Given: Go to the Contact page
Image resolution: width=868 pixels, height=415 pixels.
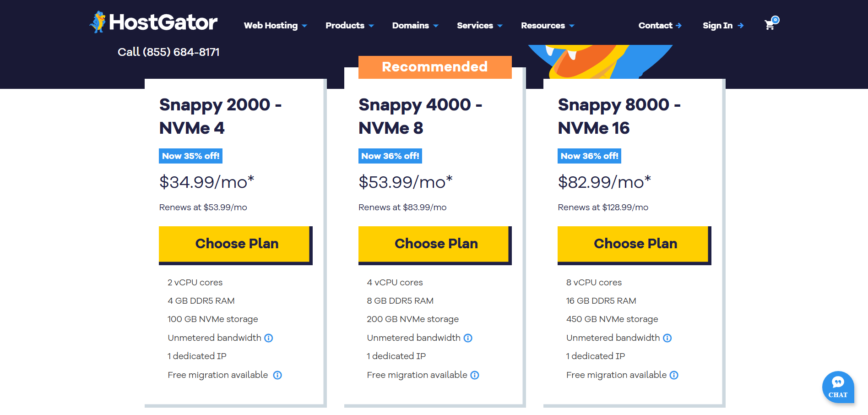Looking at the screenshot, I should click(660, 26).
